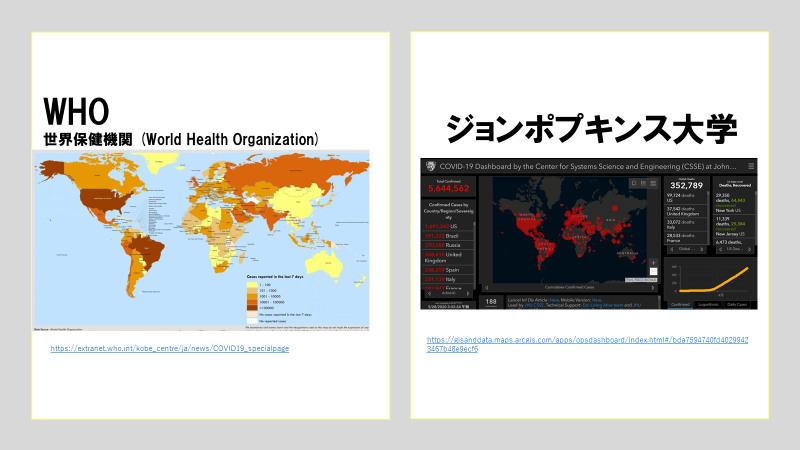Click the Johns Hopkins shield logo
The width and height of the screenshot is (800, 450).
[x=431, y=167]
